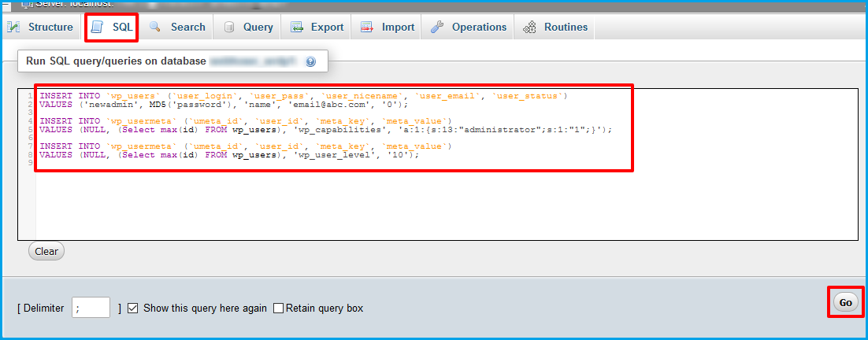Enable the 'Retain query box' checkbox

278,308
